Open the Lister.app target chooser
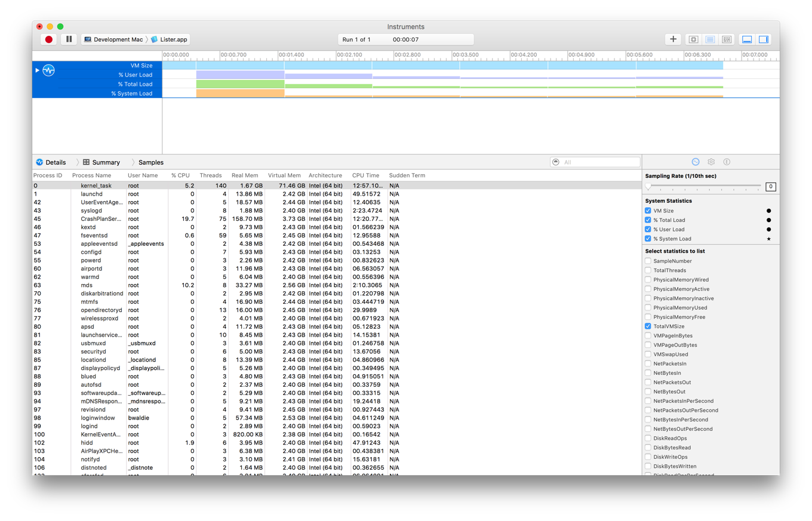The image size is (812, 521). 169,39
